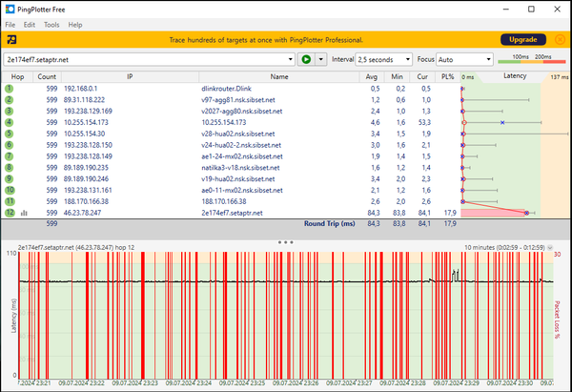Viewport: 572px width, 392px height.
Task: Toggle the timeline graph icon on hop 12
Action: click(x=24, y=213)
